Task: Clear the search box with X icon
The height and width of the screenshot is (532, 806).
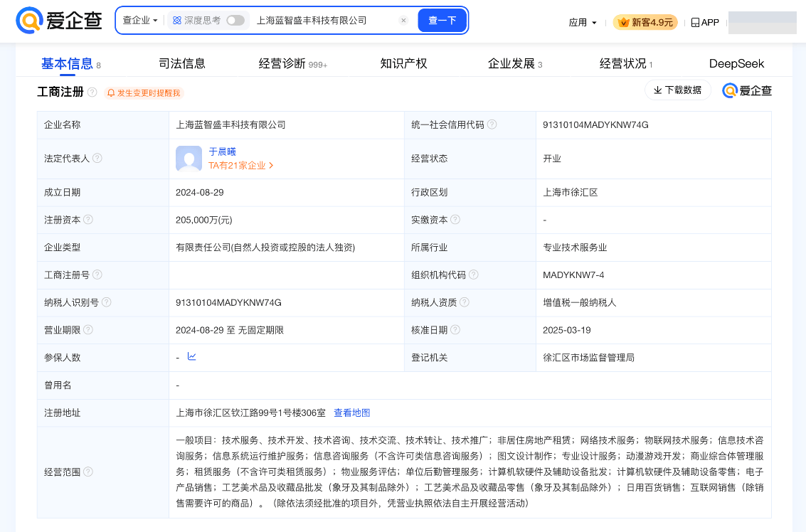Action: (403, 21)
